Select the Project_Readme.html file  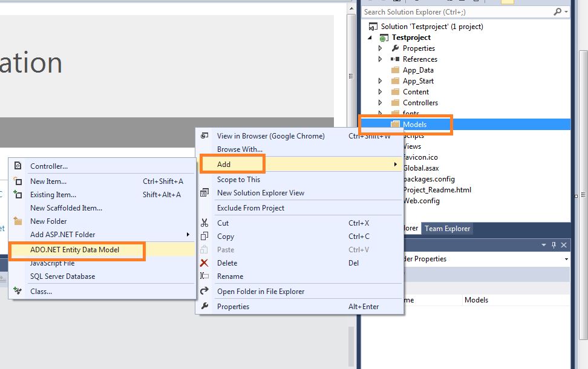click(437, 190)
